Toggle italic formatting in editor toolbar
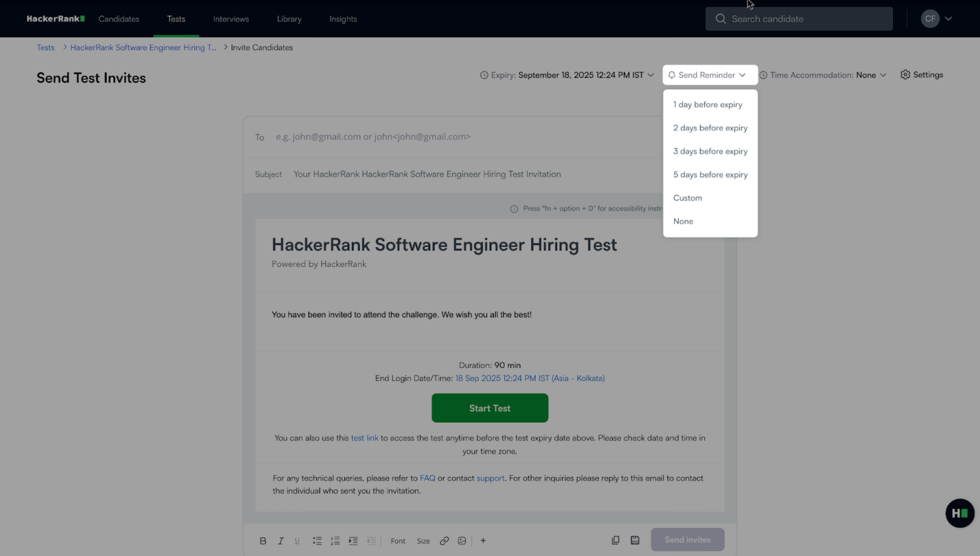The width and height of the screenshot is (980, 556). [x=281, y=541]
